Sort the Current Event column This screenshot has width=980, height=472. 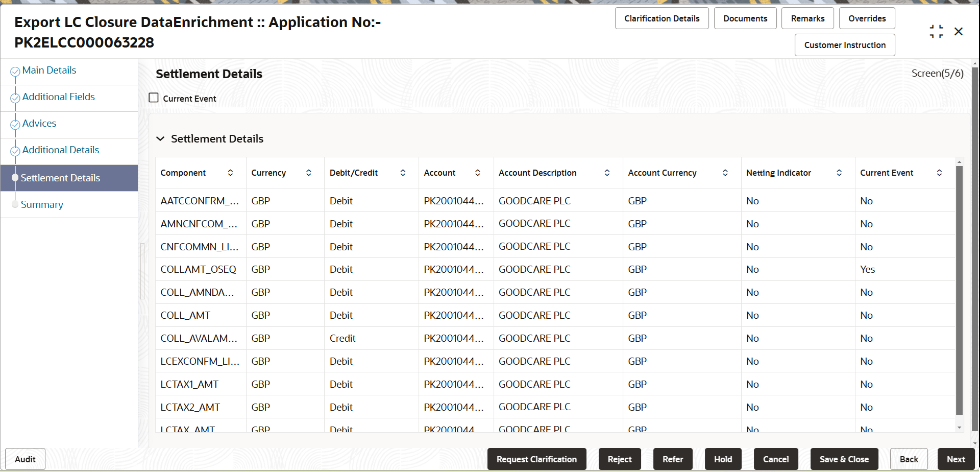[x=940, y=173]
